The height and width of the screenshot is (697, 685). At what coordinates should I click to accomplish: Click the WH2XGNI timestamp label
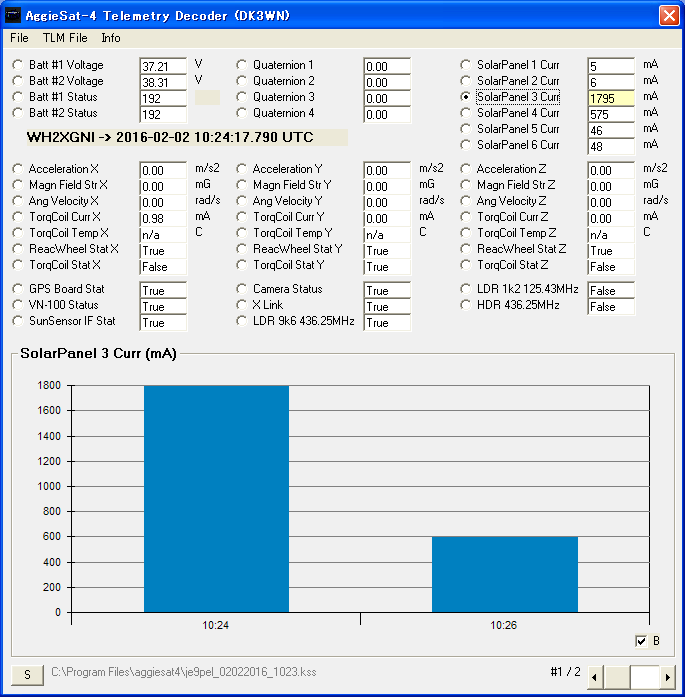pyautogui.click(x=170, y=137)
